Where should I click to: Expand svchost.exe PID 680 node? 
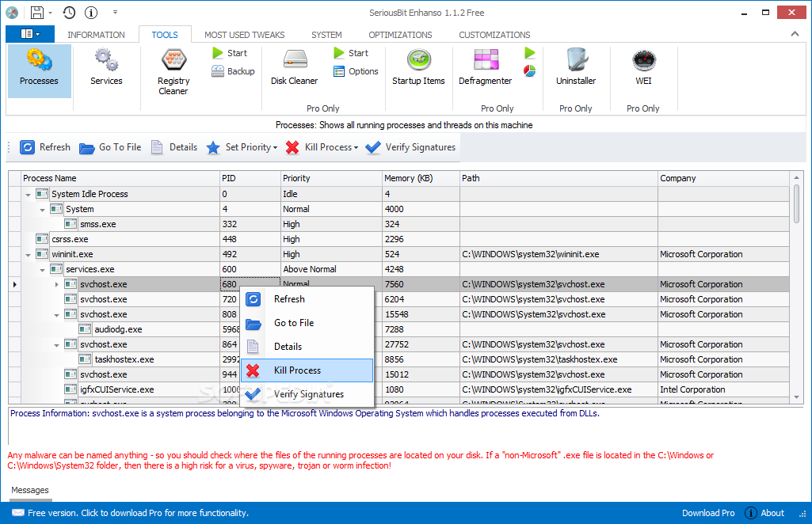(57, 284)
